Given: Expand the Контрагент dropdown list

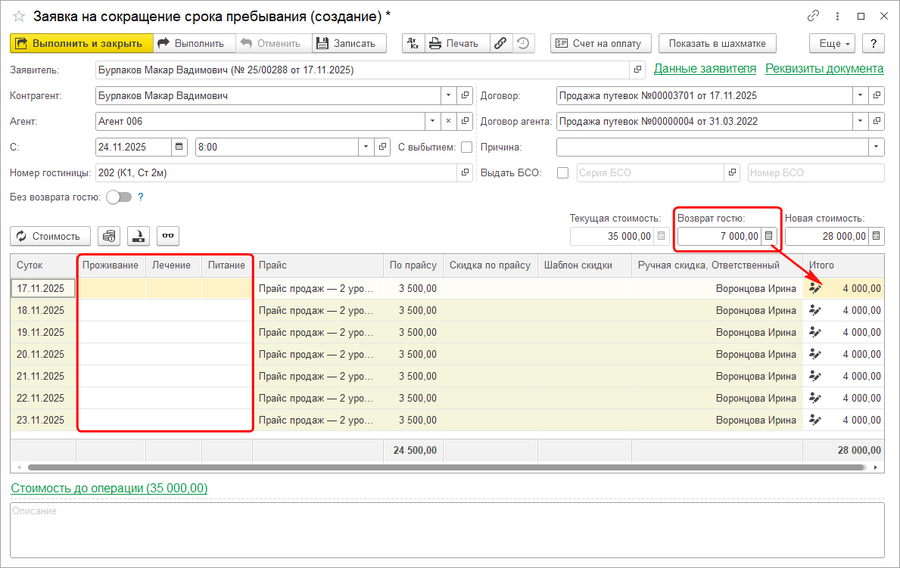Looking at the screenshot, I should (447, 96).
